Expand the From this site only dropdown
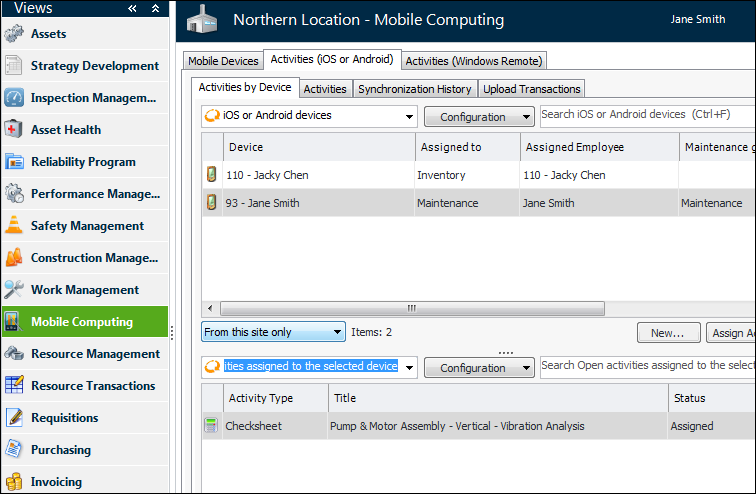756x494 pixels. 337,332
